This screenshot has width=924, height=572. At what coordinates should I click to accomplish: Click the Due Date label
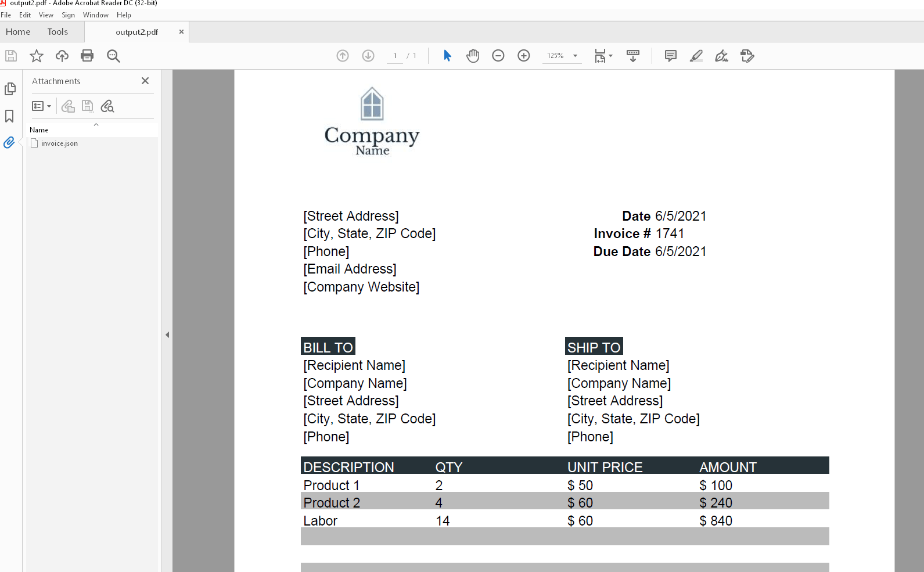coord(621,251)
